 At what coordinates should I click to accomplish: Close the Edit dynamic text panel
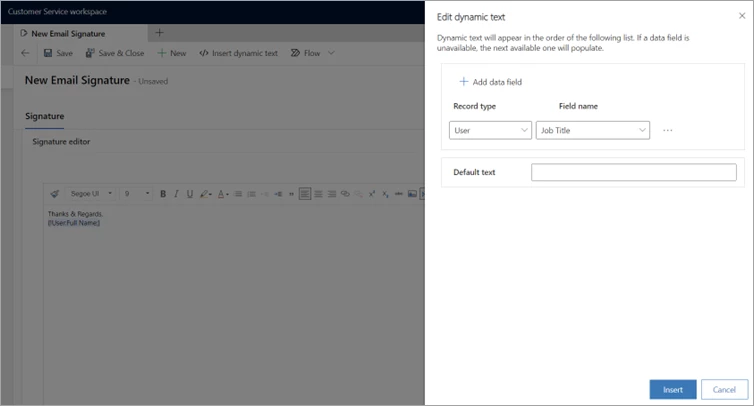click(741, 16)
